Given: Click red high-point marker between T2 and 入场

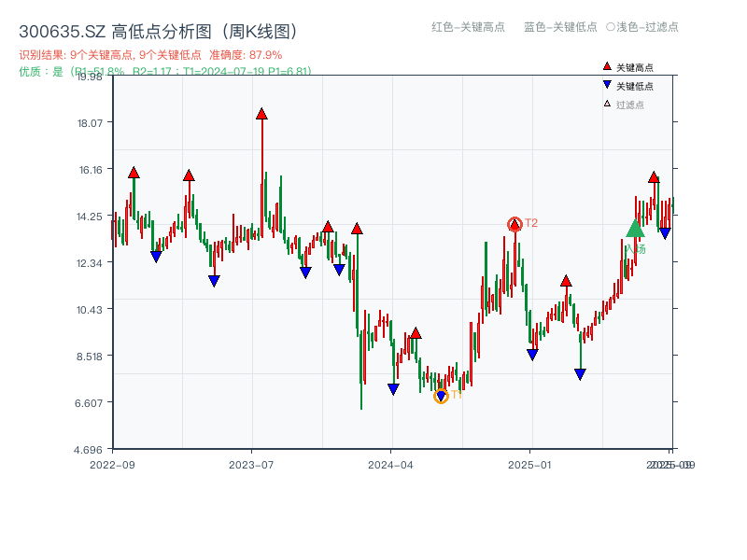Looking at the screenshot, I should pos(566,281).
